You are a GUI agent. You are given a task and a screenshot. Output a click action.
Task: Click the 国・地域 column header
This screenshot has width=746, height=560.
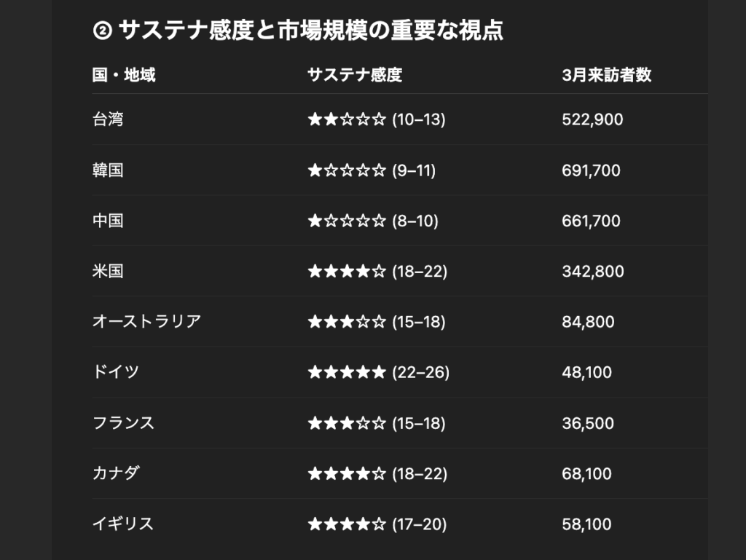click(124, 74)
